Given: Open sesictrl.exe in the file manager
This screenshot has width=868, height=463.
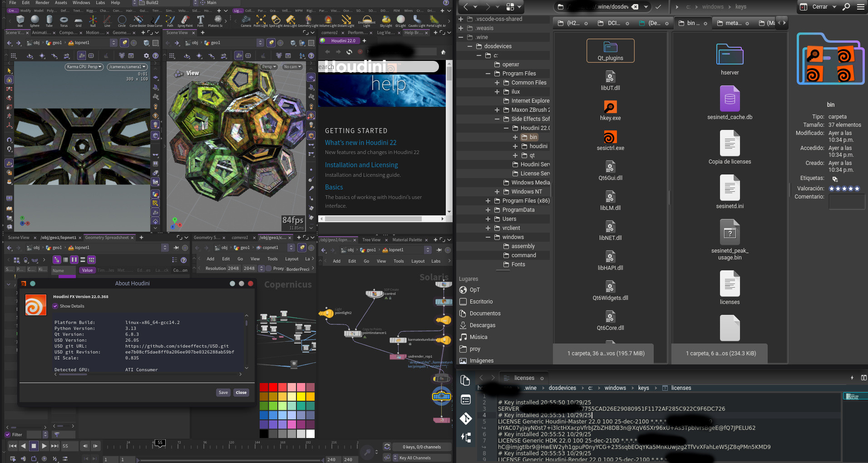Looking at the screenshot, I should point(610,141).
